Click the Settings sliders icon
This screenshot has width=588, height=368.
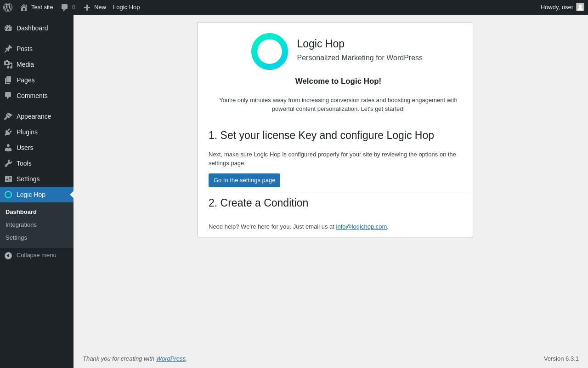[x=8, y=179]
